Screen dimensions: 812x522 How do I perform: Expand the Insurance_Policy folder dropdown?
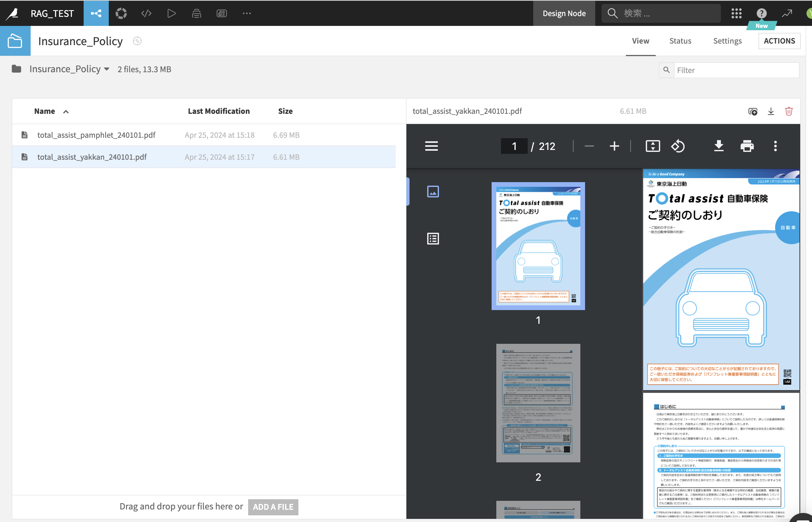106,69
